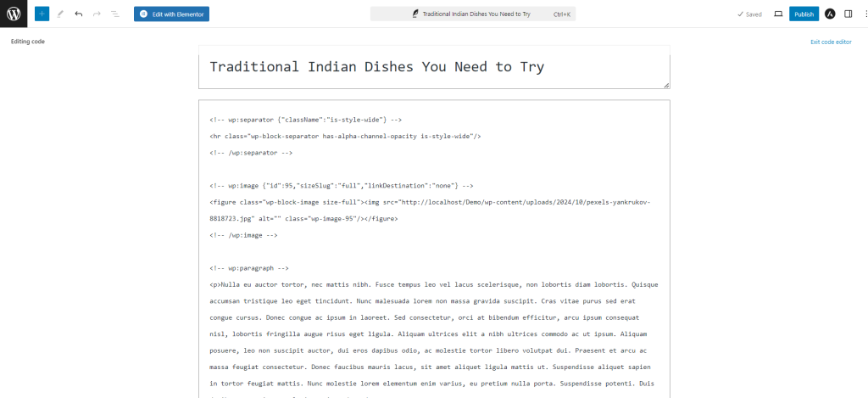Open the block inserter plus button

pos(42,14)
